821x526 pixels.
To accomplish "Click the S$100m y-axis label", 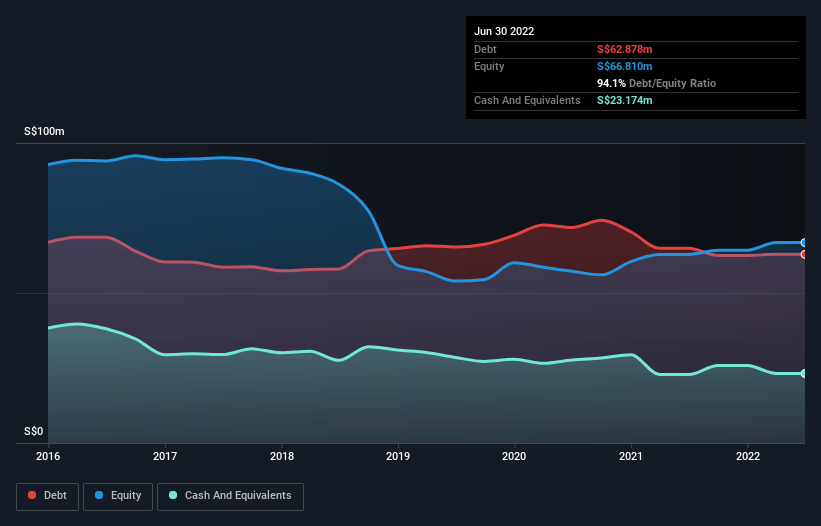I will [x=44, y=131].
